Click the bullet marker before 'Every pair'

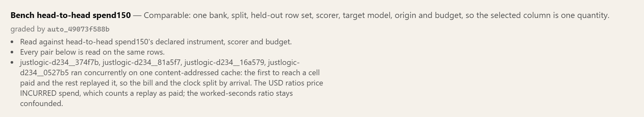[x=12, y=52]
